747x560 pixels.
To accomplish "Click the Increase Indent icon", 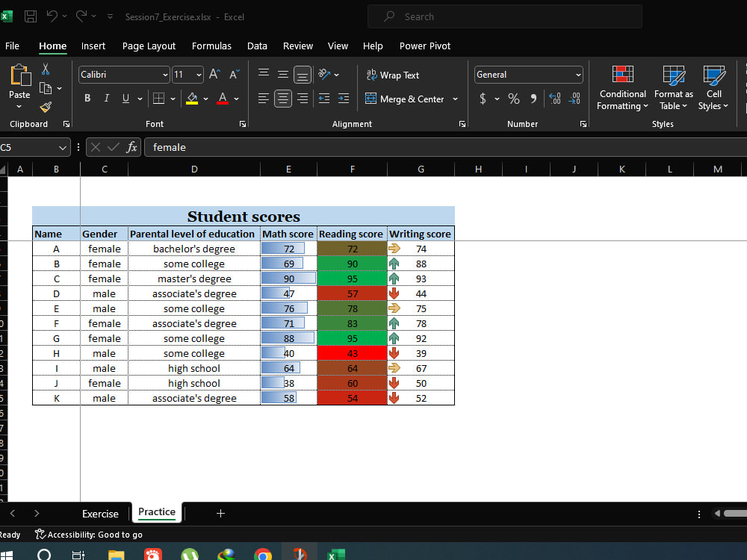I will coord(344,99).
